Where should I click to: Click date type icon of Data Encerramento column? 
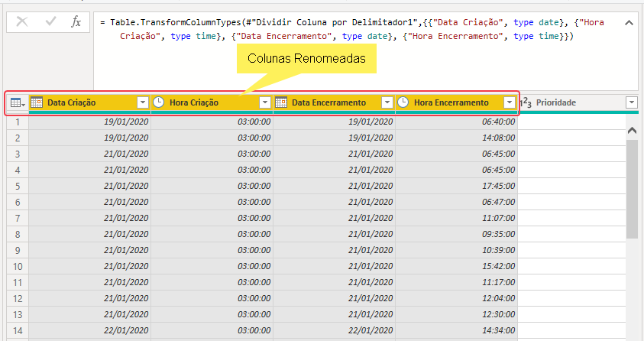pyautogui.click(x=281, y=102)
